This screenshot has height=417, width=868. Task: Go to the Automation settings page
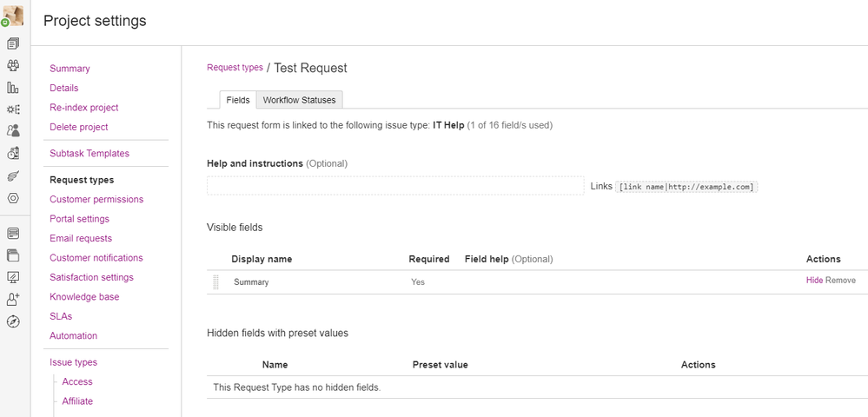(x=73, y=335)
